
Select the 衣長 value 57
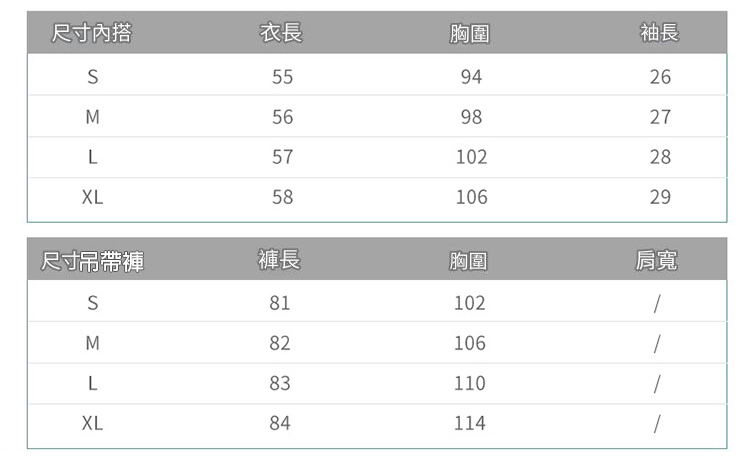[x=282, y=157]
